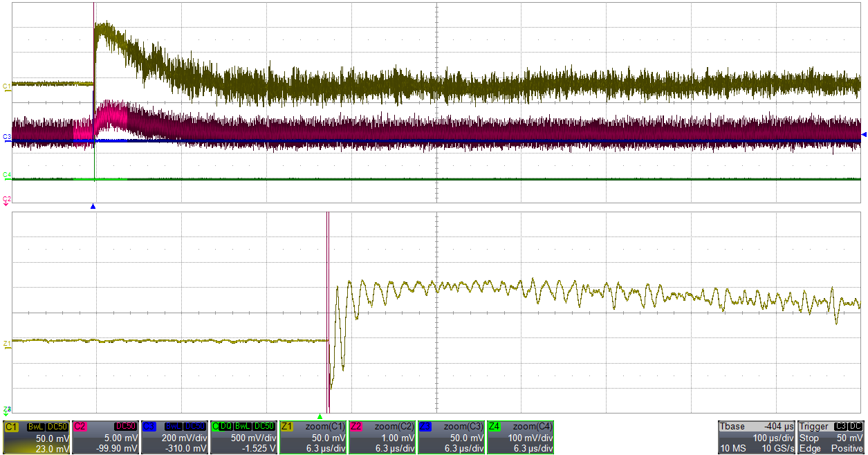Screen dimensions: 868x455
Task: Click the Edge Positive trigger type text
Action: pos(831,449)
